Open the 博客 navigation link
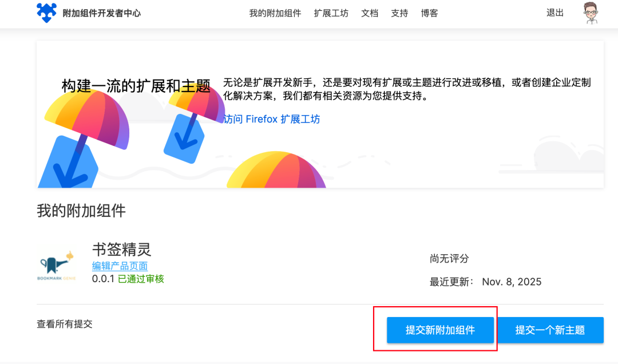Image resolution: width=618 pixels, height=364 pixels. tap(429, 13)
